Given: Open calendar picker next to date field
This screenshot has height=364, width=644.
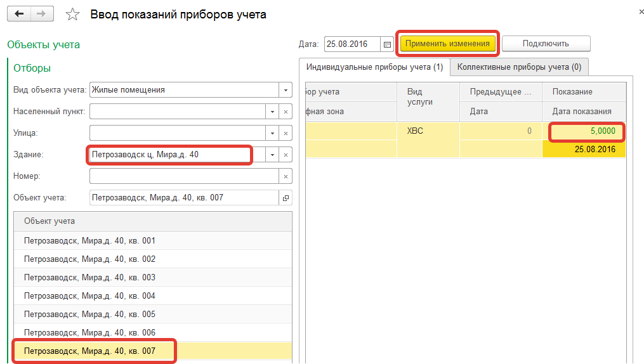Looking at the screenshot, I should 388,44.
